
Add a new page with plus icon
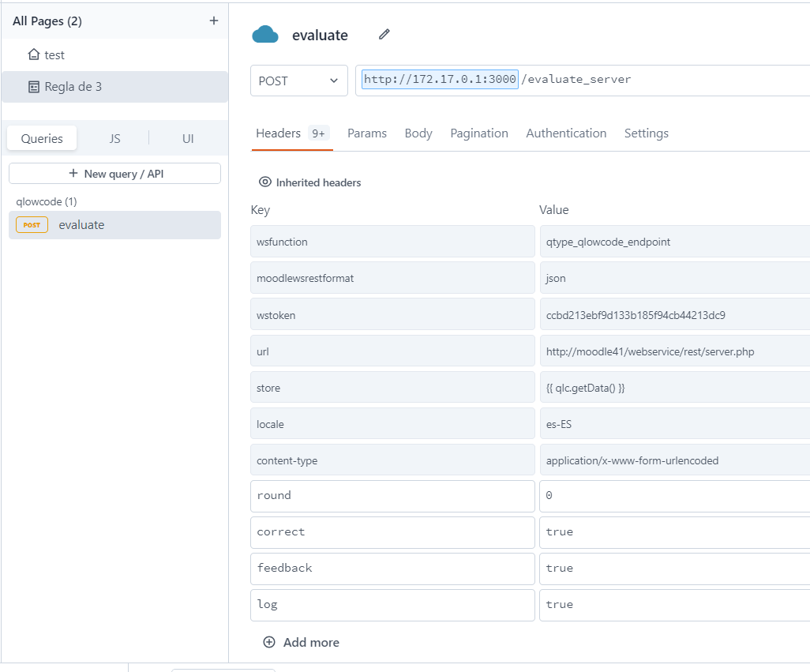pos(214,21)
